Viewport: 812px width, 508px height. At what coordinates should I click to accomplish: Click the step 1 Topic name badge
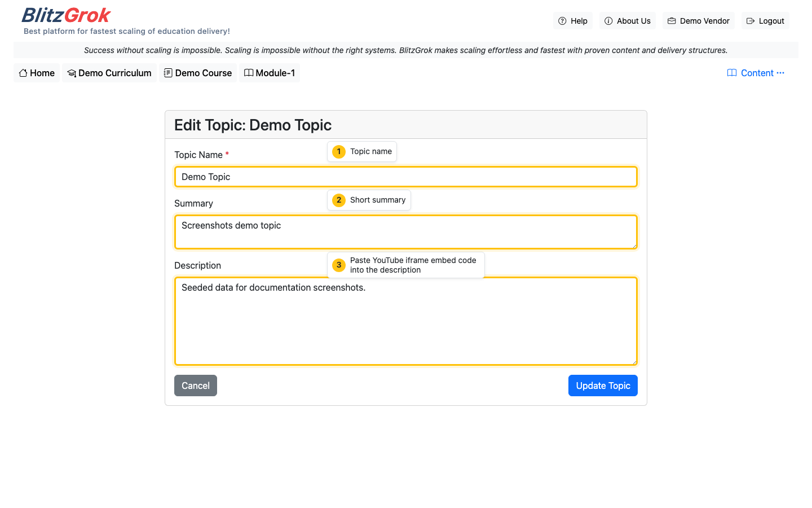coord(361,151)
